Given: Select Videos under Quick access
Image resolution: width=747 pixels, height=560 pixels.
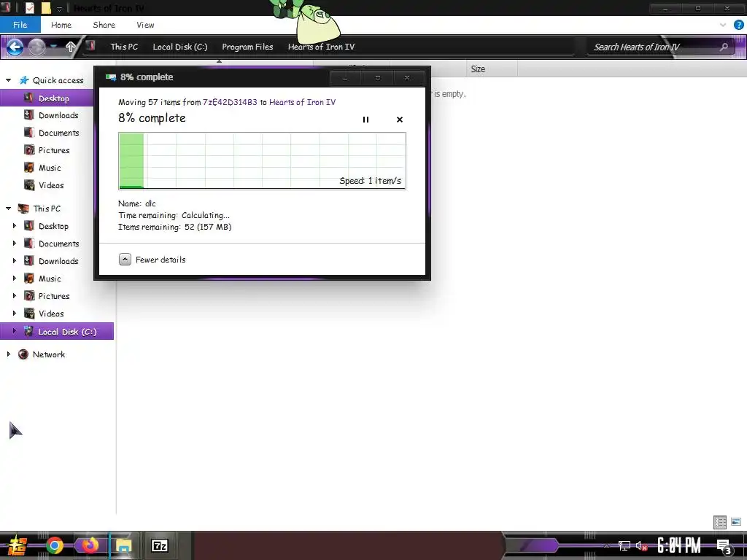Looking at the screenshot, I should [51, 185].
